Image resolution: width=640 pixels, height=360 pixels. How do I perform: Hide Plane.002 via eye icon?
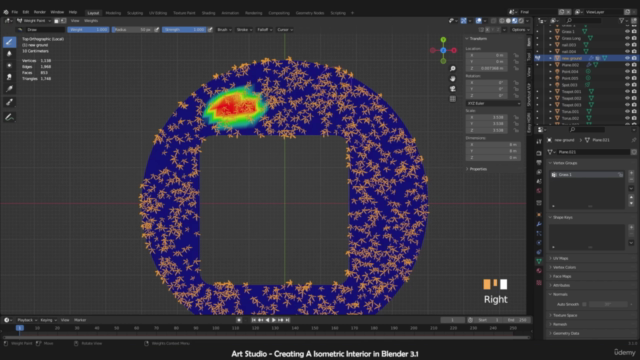click(627, 65)
